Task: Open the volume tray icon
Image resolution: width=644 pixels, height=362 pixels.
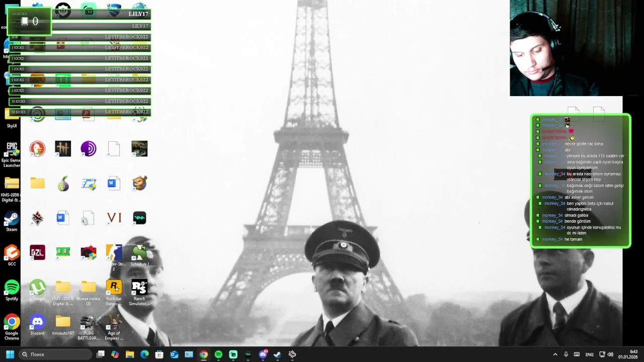Action: [610, 354]
